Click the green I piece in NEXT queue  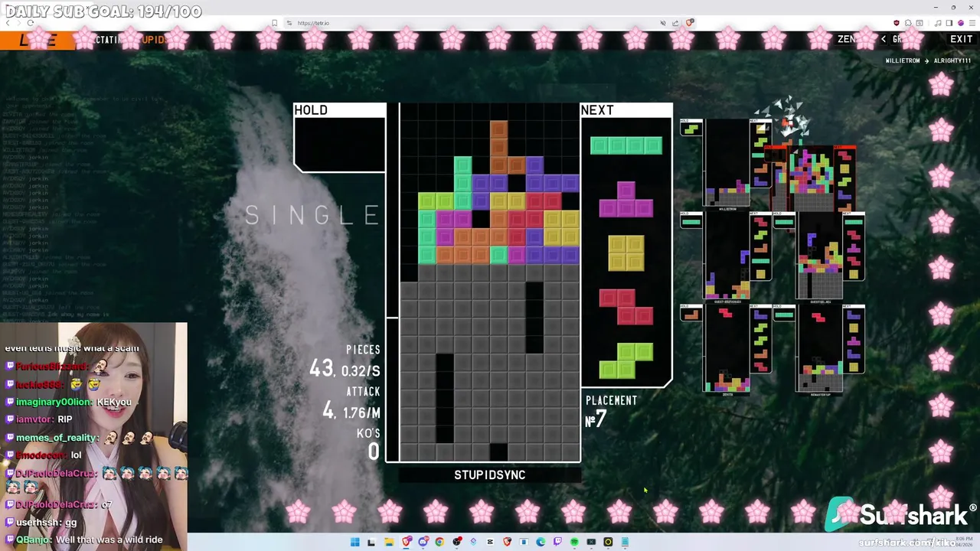pos(626,145)
